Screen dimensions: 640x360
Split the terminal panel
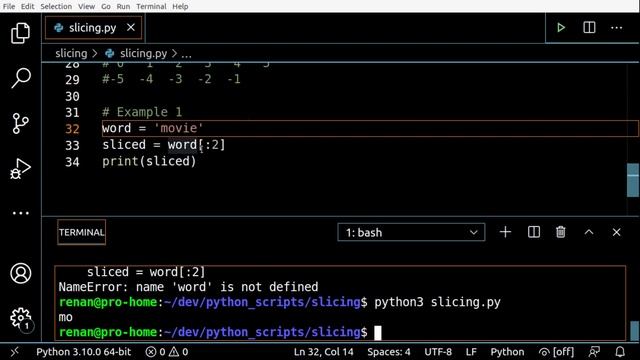click(x=534, y=232)
